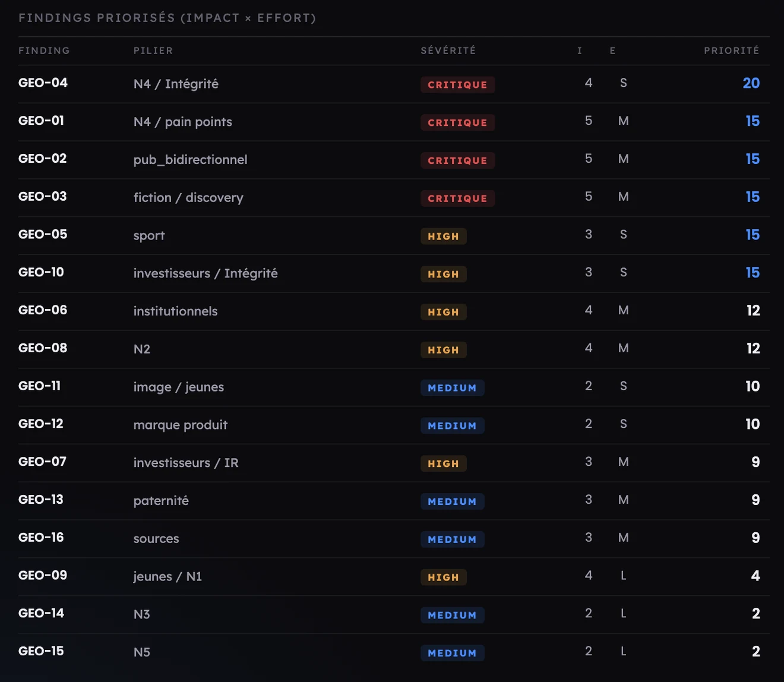784x682 pixels.
Task: Select the marque produit row label
Action: pos(181,425)
